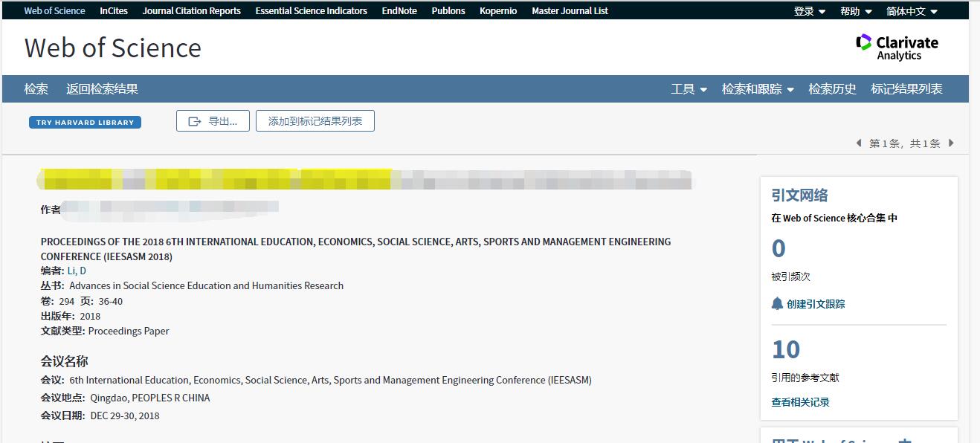Open the 标记结果列表 marked list
980x443 pixels.
(x=906, y=89)
